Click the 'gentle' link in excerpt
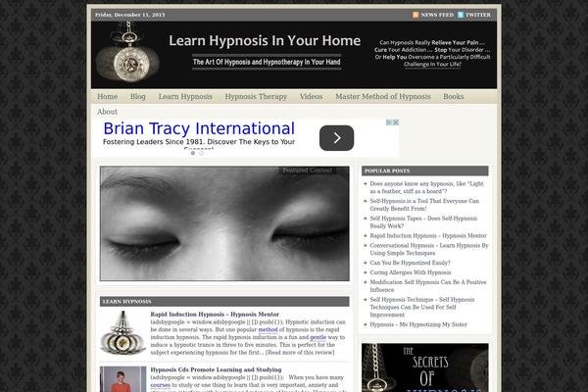The width and height of the screenshot is (588, 392). coord(318,337)
